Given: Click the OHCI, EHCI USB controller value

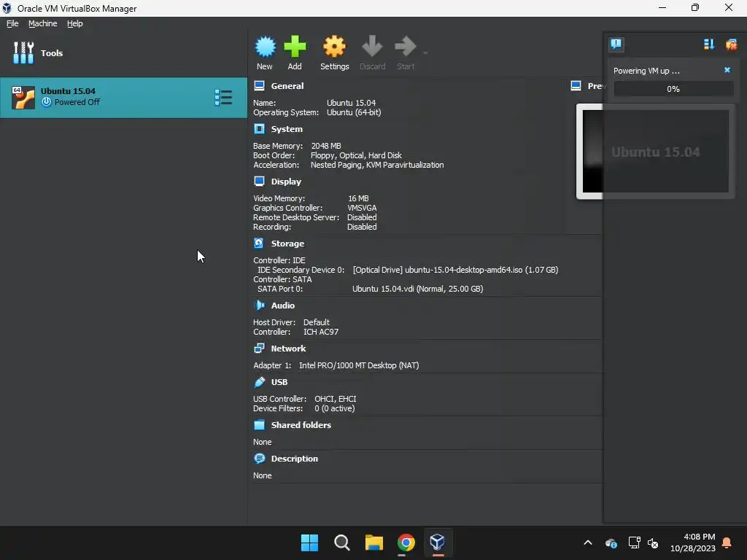Looking at the screenshot, I should point(336,399).
